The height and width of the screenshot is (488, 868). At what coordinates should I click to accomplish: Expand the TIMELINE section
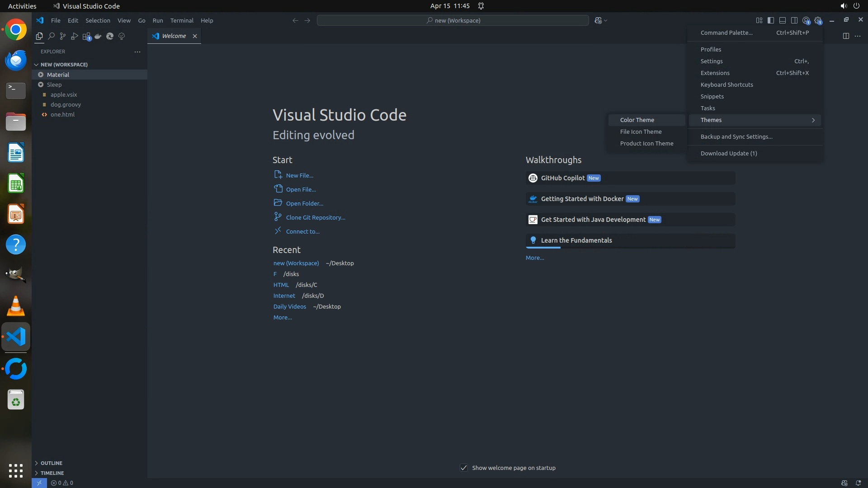[x=52, y=473]
